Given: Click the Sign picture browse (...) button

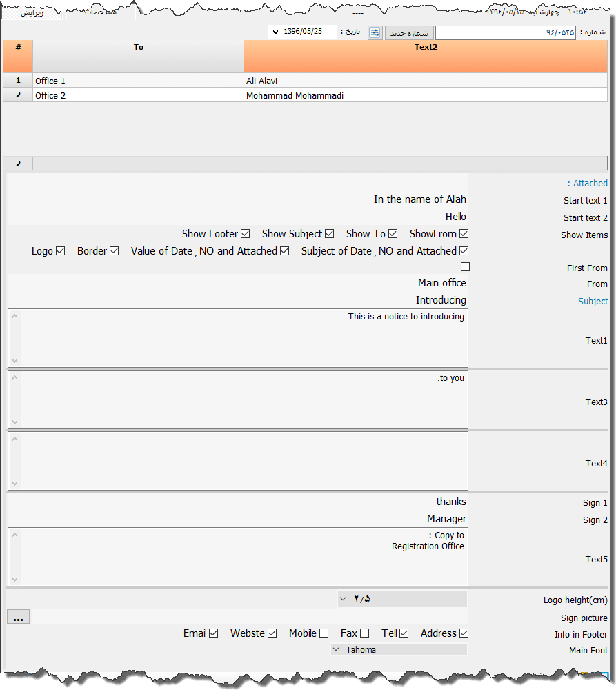Looking at the screenshot, I should (18, 618).
